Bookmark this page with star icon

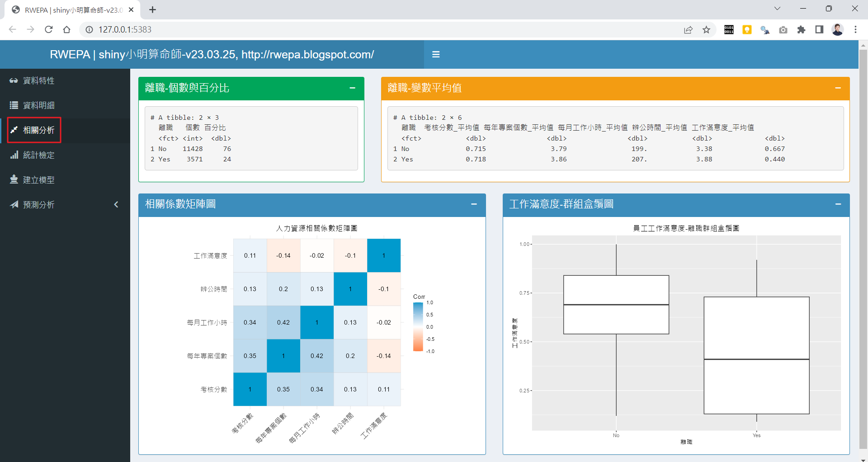pos(706,30)
